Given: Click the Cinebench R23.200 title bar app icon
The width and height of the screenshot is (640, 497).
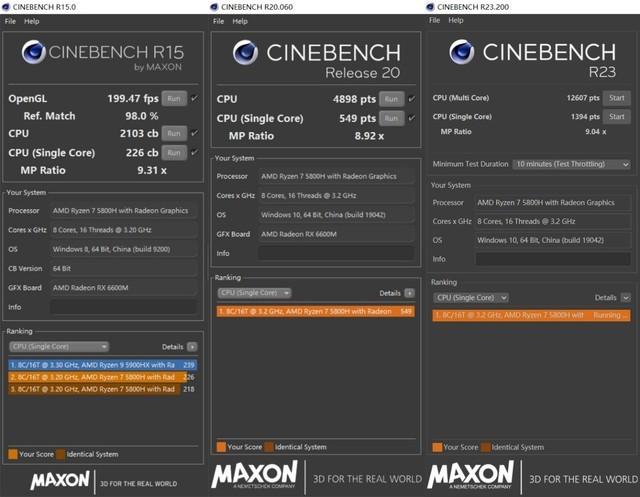Looking at the screenshot, I should click(x=430, y=7).
